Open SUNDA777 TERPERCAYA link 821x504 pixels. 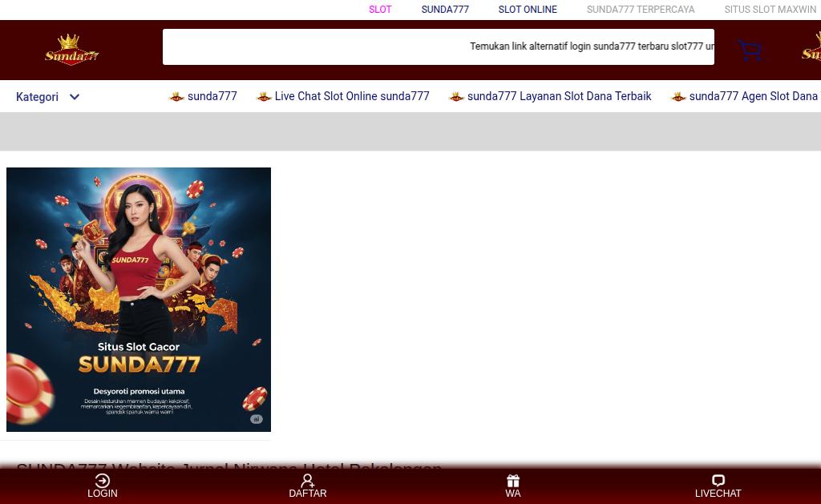click(x=641, y=10)
